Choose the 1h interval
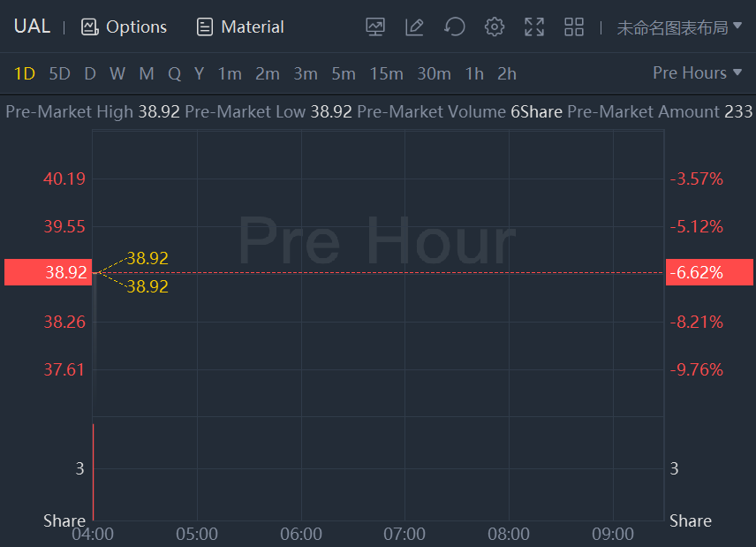 (x=474, y=73)
